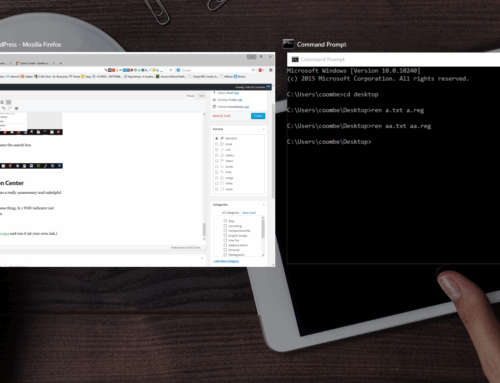Viewport: 500px width, 383px height.
Task: Click the Undo icon in WordPress editor
Action: pos(4,108)
